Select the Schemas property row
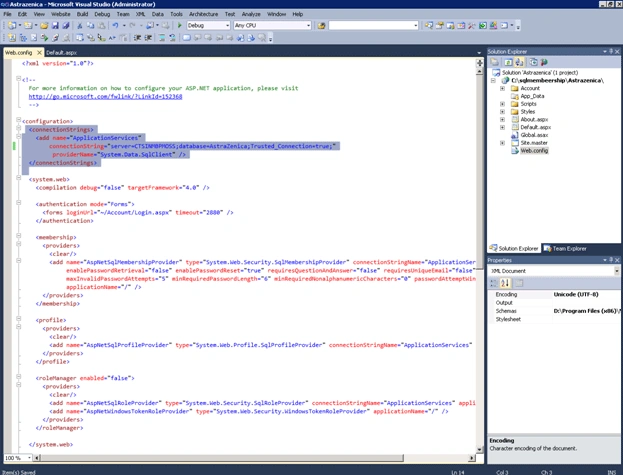623x475 pixels. point(554,311)
